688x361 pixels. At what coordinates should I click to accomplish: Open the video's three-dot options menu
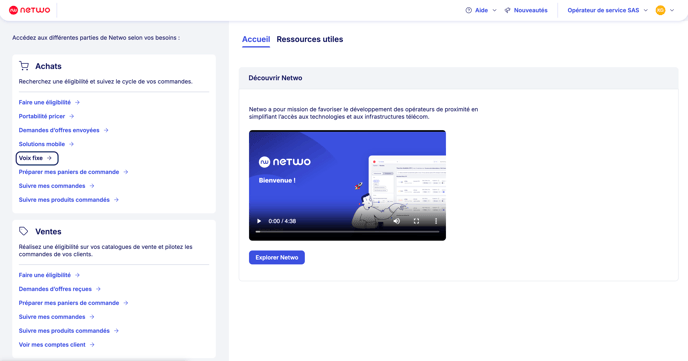click(436, 221)
